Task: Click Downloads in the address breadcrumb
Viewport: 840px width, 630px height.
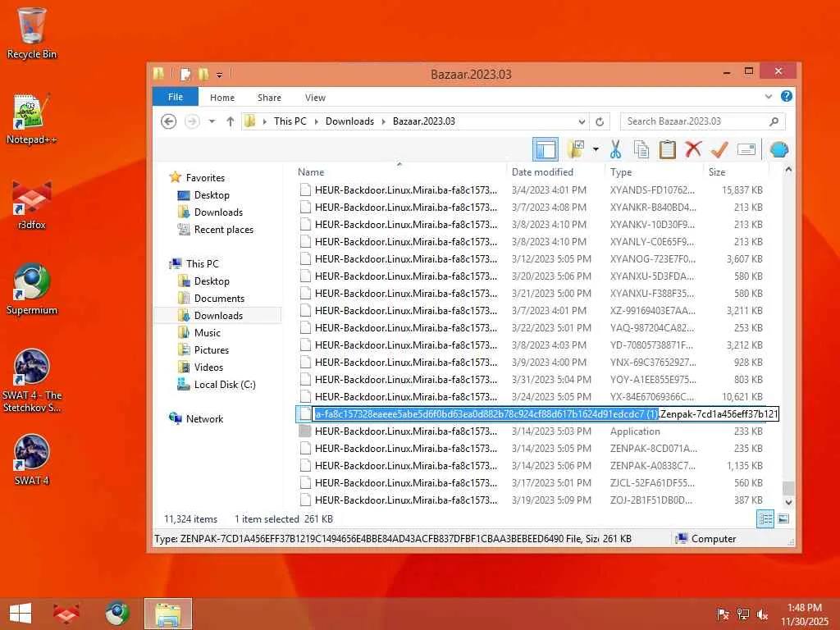Action: [x=349, y=121]
